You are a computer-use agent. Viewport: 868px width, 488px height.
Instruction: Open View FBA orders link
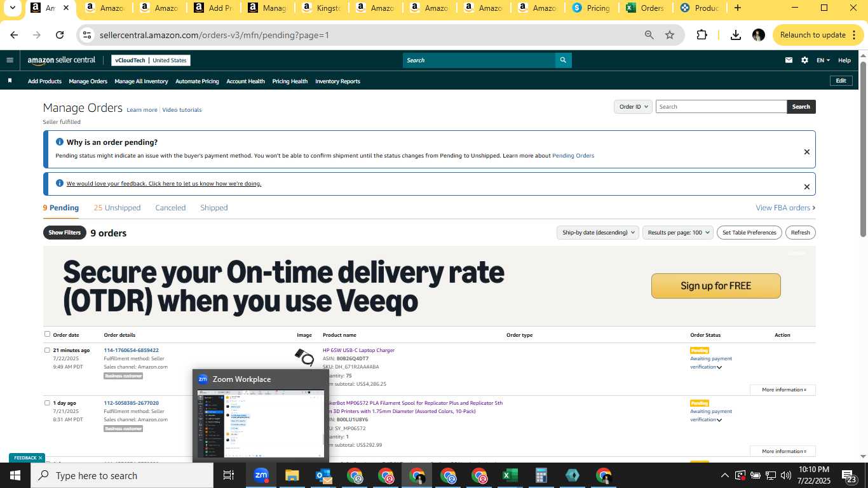(x=785, y=208)
